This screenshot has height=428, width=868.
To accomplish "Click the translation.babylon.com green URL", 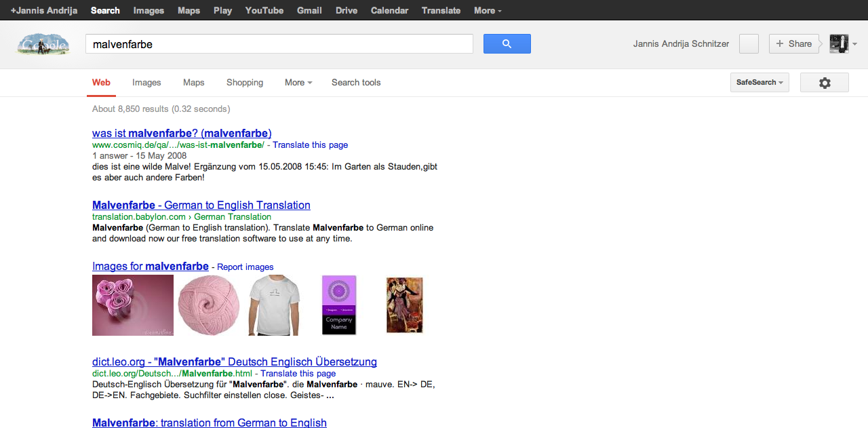I will 182,217.
